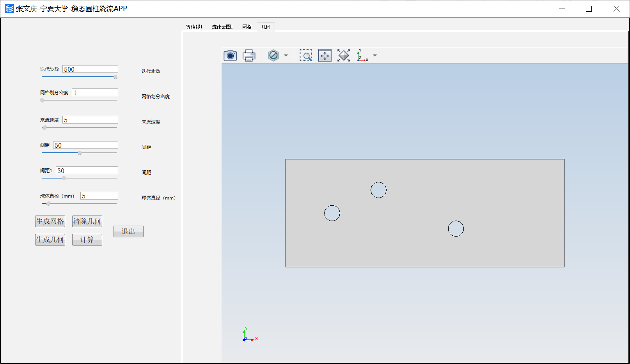The height and width of the screenshot is (364, 630).
Task: Close the application window
Action: pyautogui.click(x=616, y=9)
